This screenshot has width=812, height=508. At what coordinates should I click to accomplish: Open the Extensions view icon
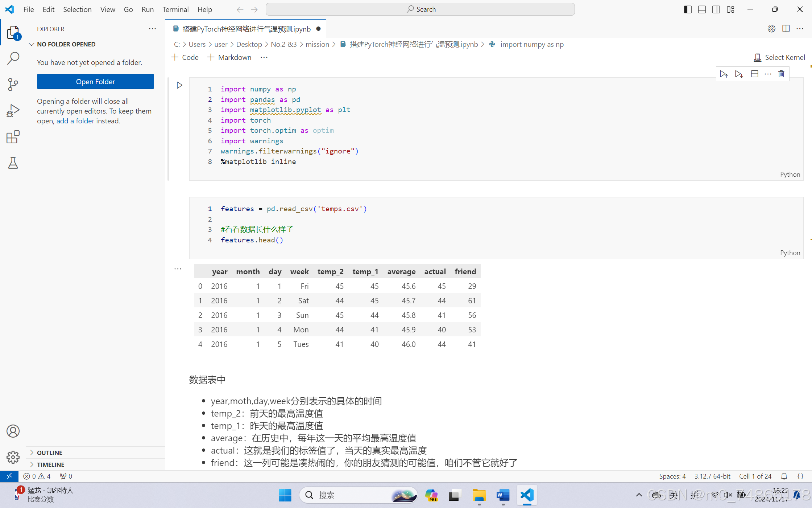click(13, 137)
